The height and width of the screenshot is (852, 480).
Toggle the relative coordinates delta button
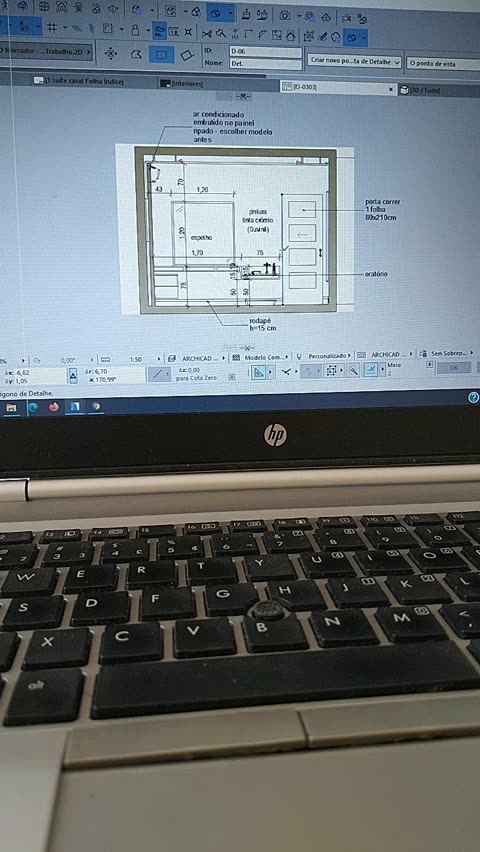(73, 375)
